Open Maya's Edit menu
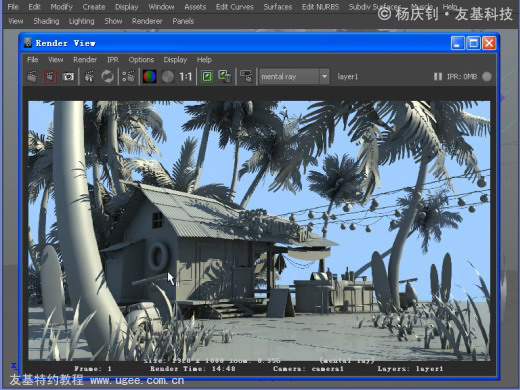The height and width of the screenshot is (390, 520). pyautogui.click(x=34, y=7)
